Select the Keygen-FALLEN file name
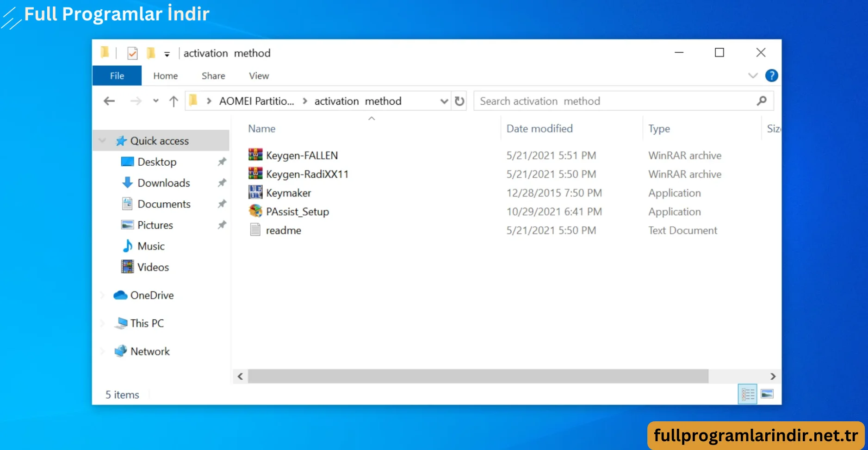The image size is (868, 450). pyautogui.click(x=302, y=156)
